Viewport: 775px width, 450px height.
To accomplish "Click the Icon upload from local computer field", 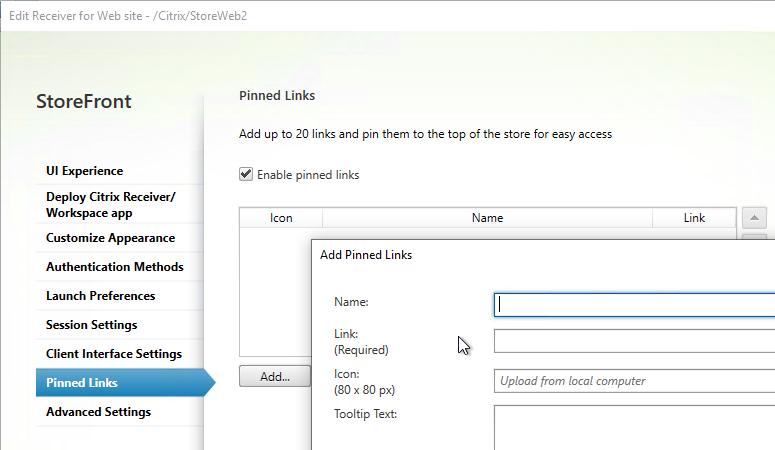I will (635, 381).
